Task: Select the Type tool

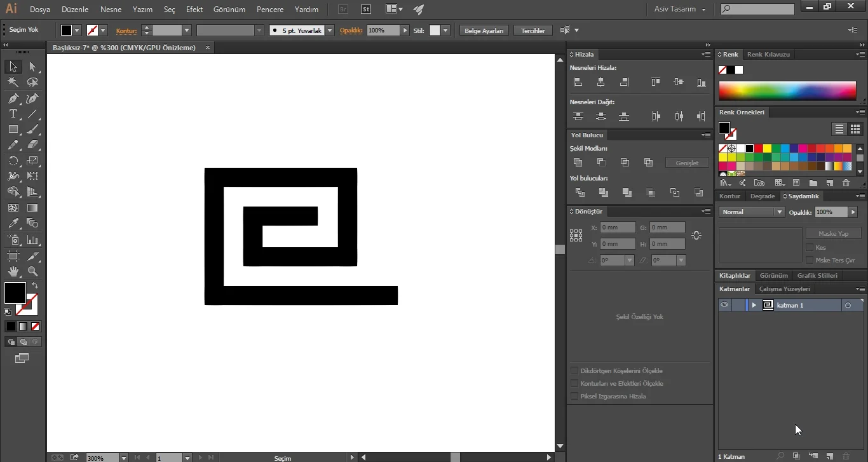Action: [13, 114]
